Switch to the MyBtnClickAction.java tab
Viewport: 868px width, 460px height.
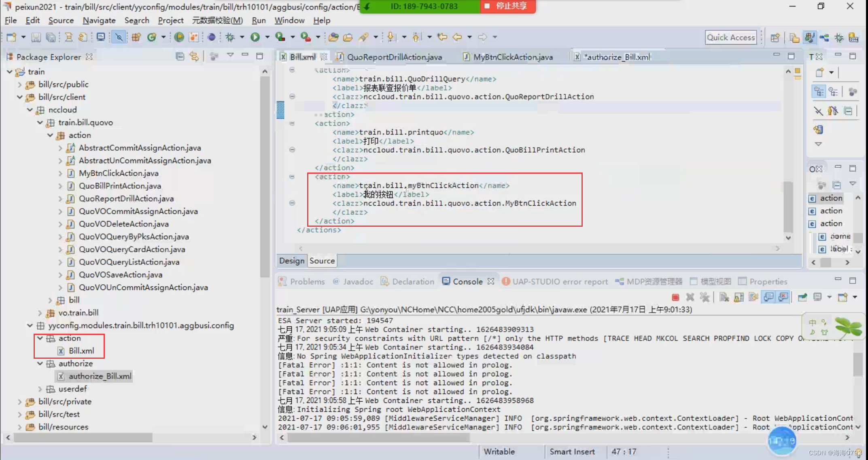click(512, 57)
